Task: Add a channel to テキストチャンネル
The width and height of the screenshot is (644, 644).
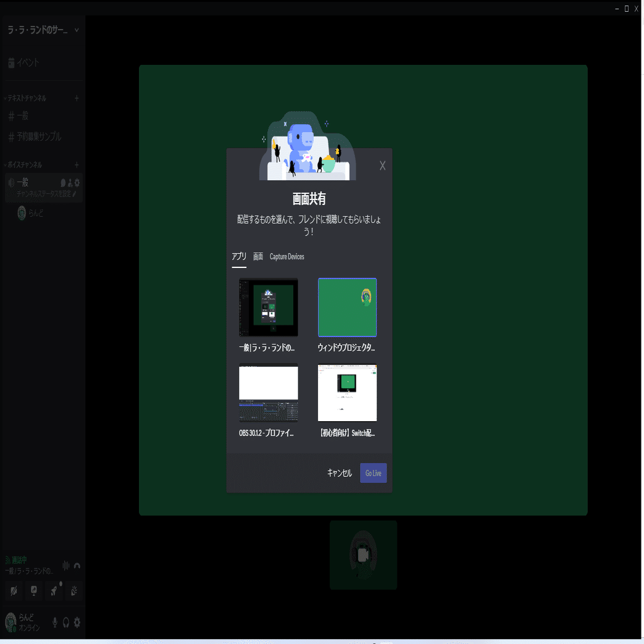Action: pyautogui.click(x=77, y=98)
